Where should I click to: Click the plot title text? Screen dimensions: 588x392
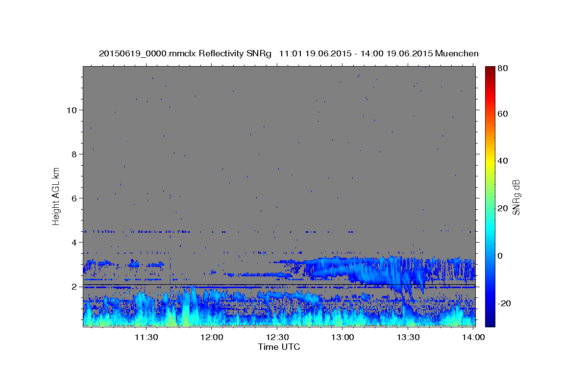click(x=289, y=53)
